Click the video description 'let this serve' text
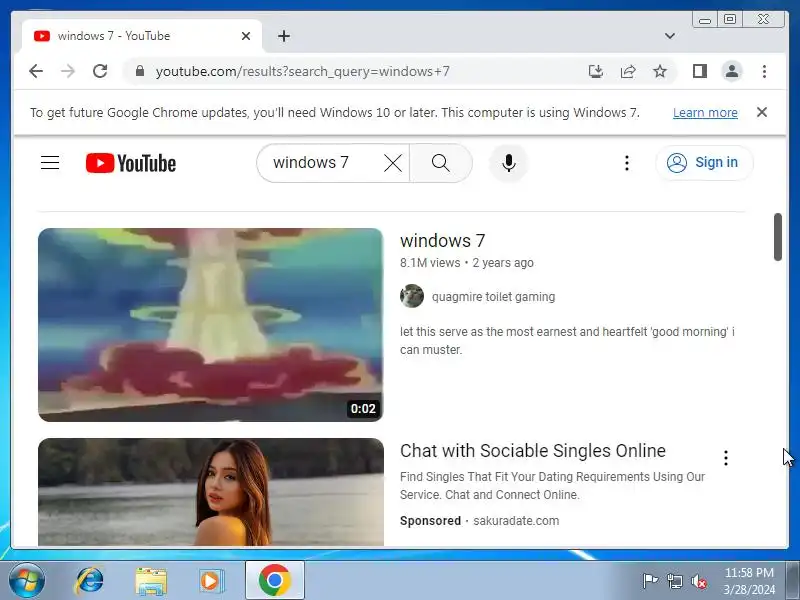Viewport: 800px width, 600px height. point(567,340)
